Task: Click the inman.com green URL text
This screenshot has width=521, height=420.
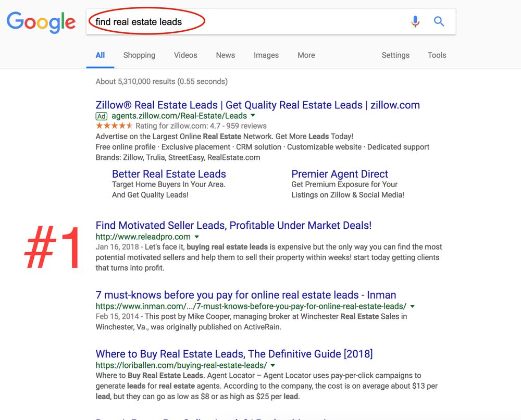Action: click(x=251, y=306)
